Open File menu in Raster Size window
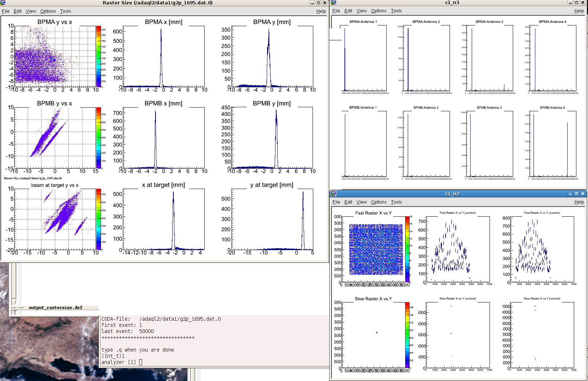The image size is (588, 381). pos(5,11)
